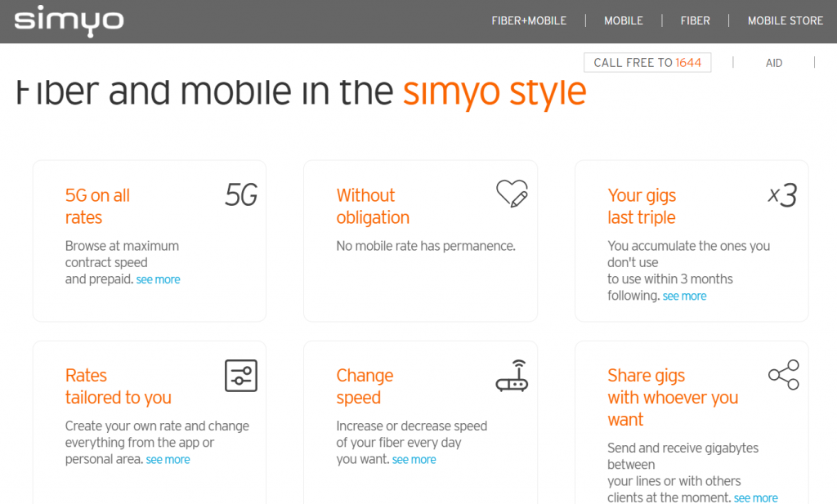This screenshot has width=837, height=504.
Task: Open the MOBILE STORE menu
Action: 786,20
